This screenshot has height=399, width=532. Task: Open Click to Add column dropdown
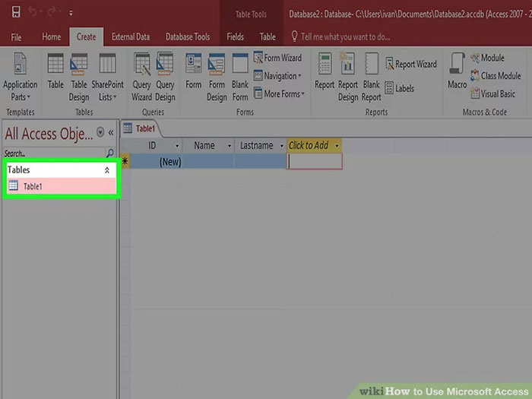pos(337,145)
